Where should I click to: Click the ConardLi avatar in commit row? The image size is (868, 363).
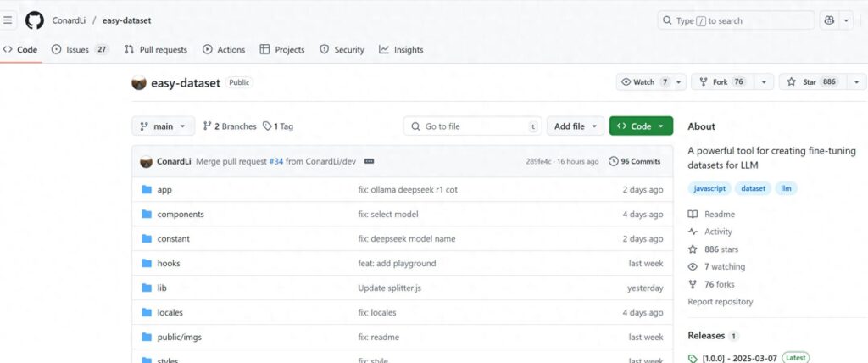pyautogui.click(x=146, y=161)
